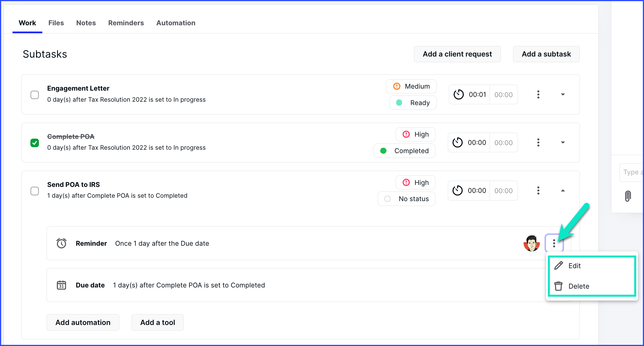Click the Type a message input field

(x=632, y=172)
